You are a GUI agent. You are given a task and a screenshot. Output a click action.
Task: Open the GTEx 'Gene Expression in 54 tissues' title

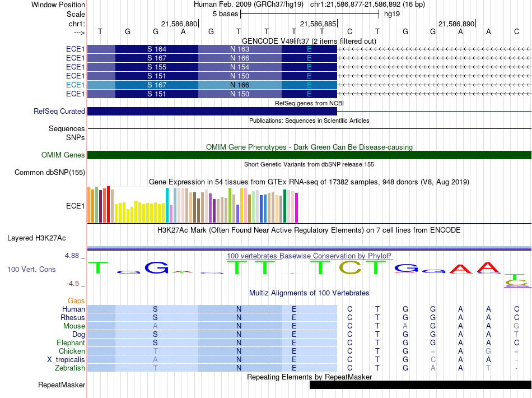click(309, 182)
